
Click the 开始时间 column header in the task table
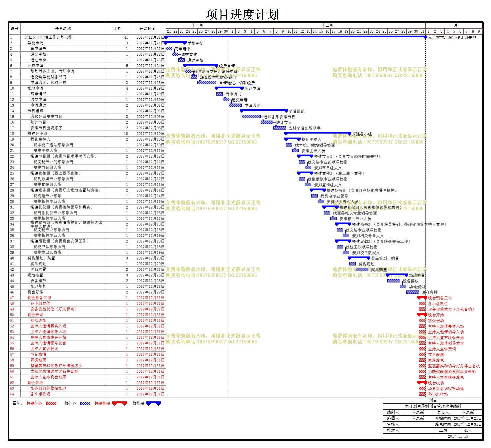(x=147, y=29)
